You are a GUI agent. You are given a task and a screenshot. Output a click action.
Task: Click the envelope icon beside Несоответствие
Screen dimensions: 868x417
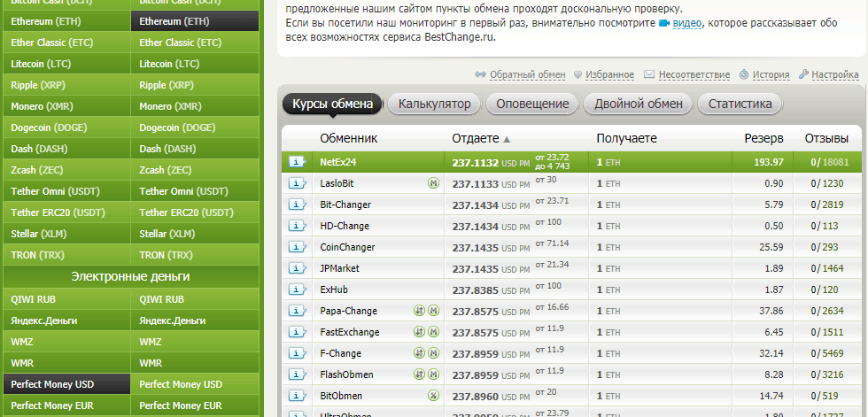(x=649, y=75)
